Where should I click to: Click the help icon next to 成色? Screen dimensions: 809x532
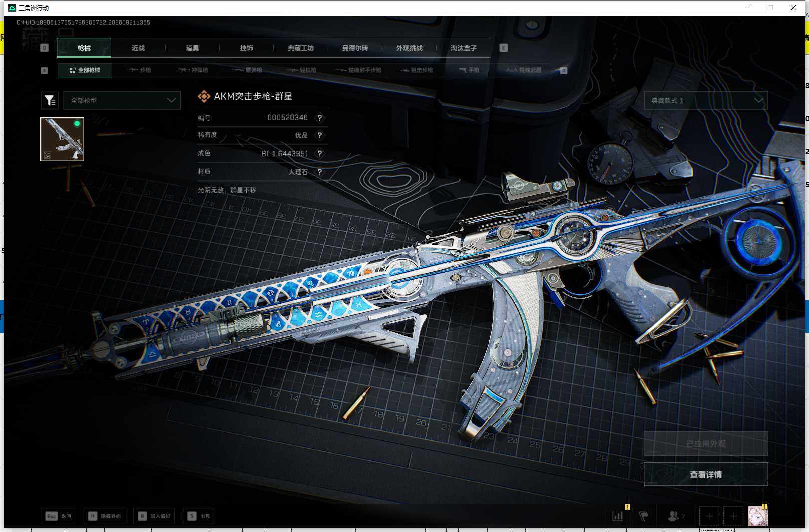click(x=319, y=154)
